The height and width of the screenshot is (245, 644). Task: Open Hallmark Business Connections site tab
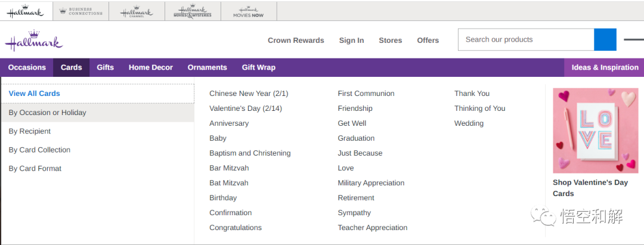tap(80, 11)
